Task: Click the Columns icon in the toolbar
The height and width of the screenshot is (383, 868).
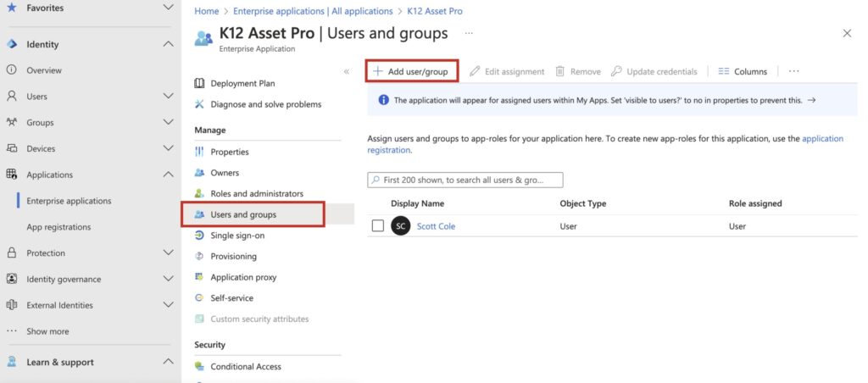Action: pyautogui.click(x=724, y=72)
